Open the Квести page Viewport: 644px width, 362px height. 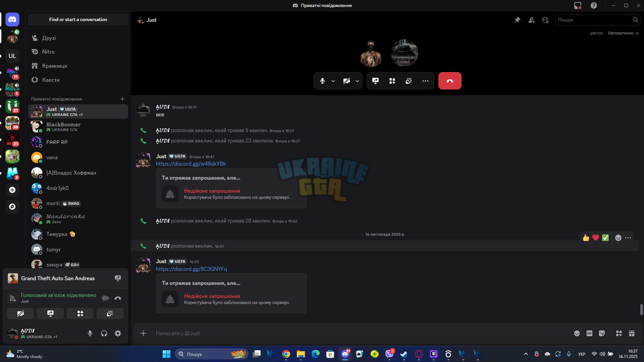click(78, 80)
